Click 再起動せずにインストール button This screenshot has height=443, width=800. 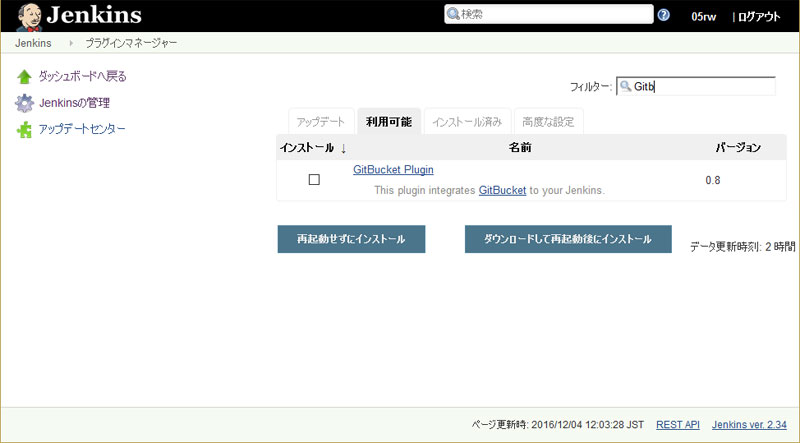pyautogui.click(x=352, y=239)
